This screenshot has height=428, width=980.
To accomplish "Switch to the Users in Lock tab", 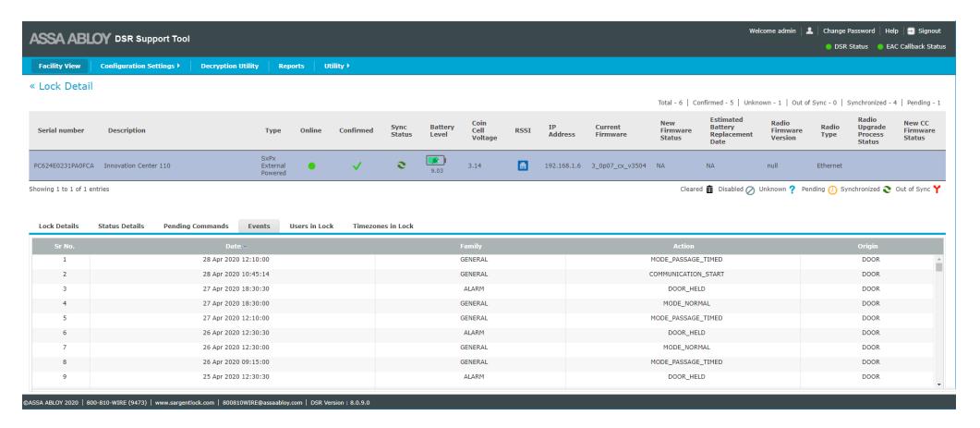I will point(311,226).
